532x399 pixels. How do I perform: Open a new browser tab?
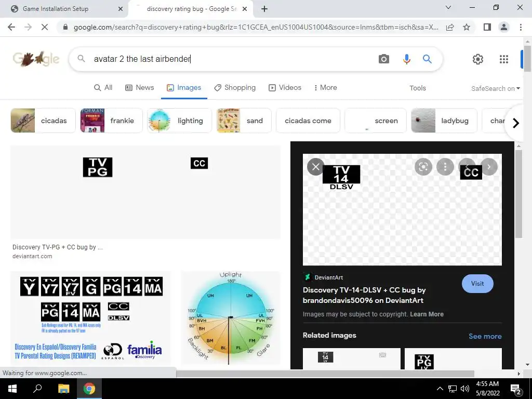coord(264,9)
